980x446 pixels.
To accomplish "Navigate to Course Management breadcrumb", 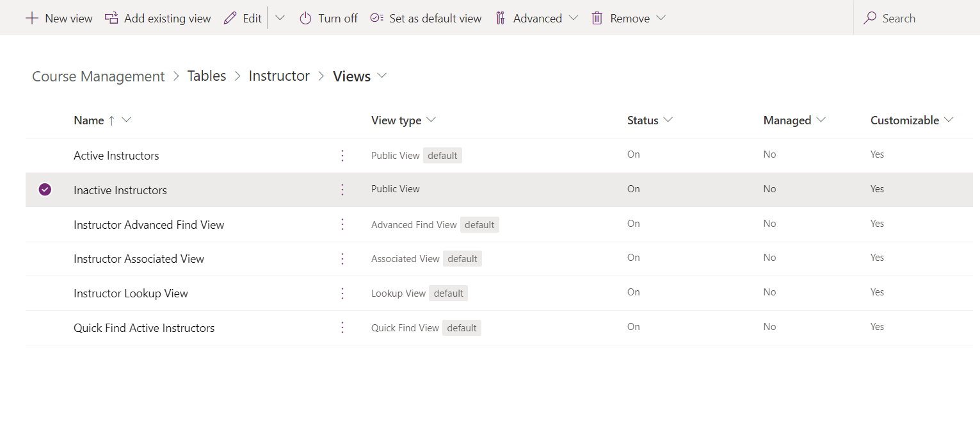I will click(x=98, y=76).
